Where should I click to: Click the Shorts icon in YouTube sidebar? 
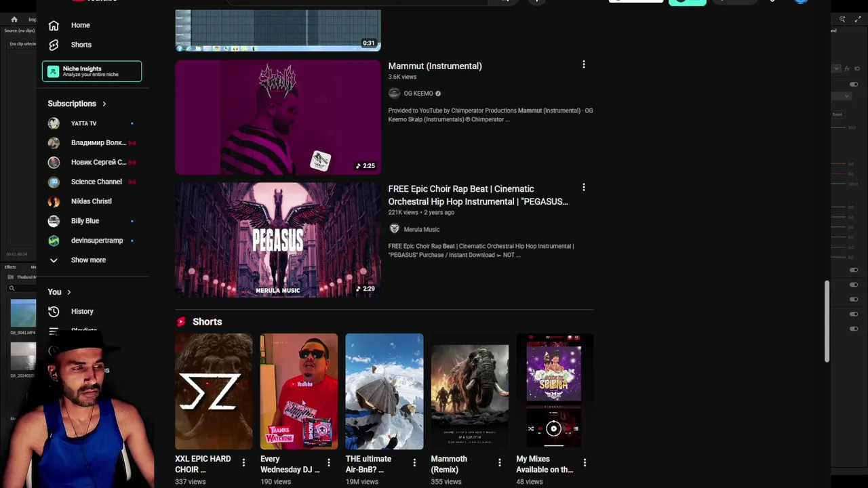[54, 45]
